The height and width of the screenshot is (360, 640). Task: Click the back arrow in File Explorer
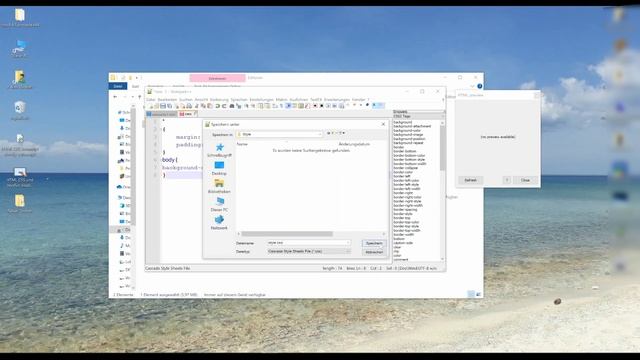pos(115,97)
